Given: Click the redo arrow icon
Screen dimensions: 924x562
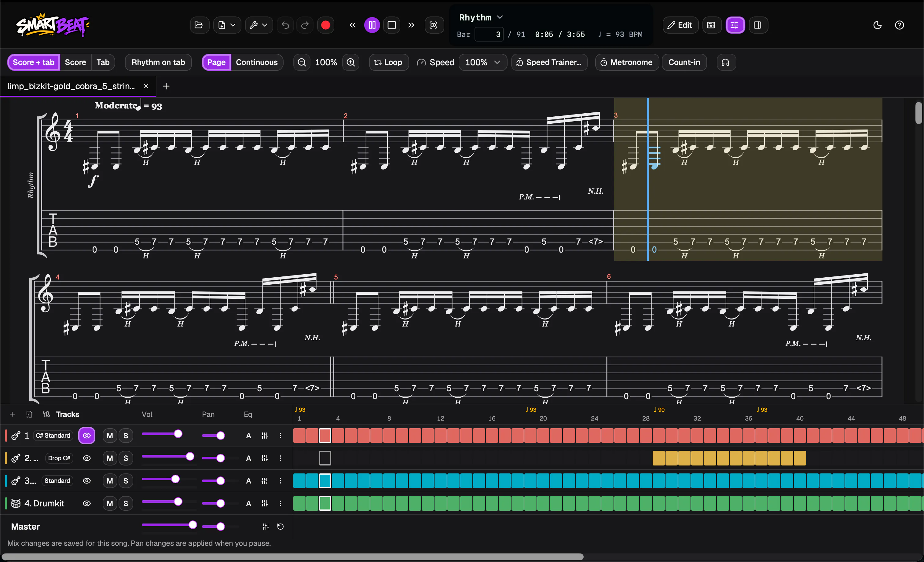Looking at the screenshot, I should point(305,25).
